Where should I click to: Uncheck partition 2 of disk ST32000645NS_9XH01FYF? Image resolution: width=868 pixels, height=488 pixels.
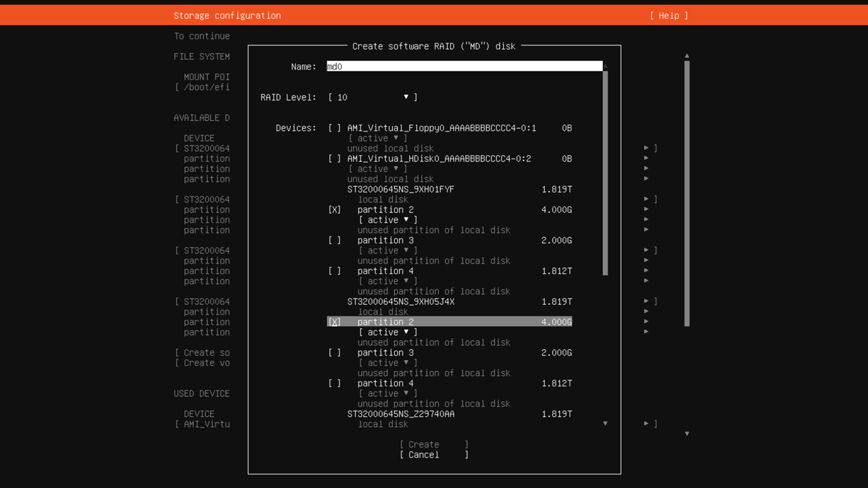pos(334,210)
